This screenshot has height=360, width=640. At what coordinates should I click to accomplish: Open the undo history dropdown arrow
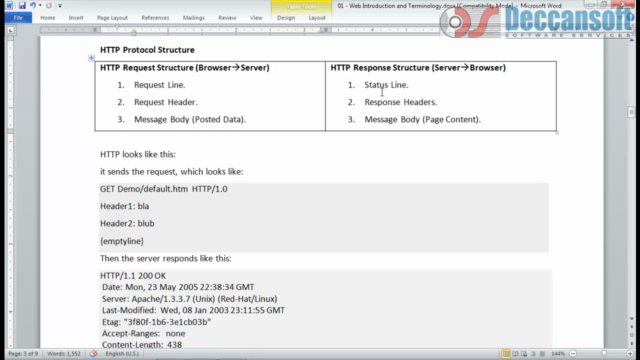pyautogui.click(x=40, y=5)
